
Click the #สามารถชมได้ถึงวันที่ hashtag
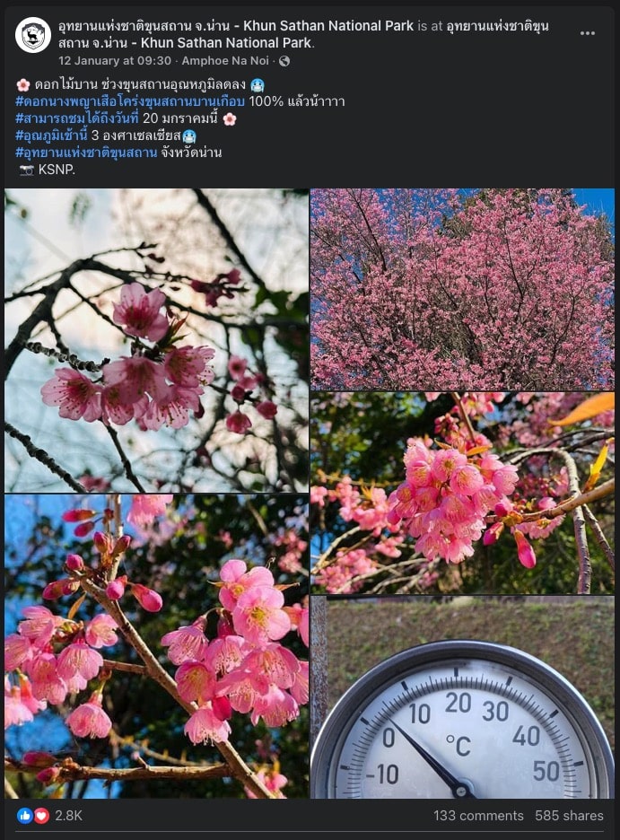pyautogui.click(x=77, y=118)
